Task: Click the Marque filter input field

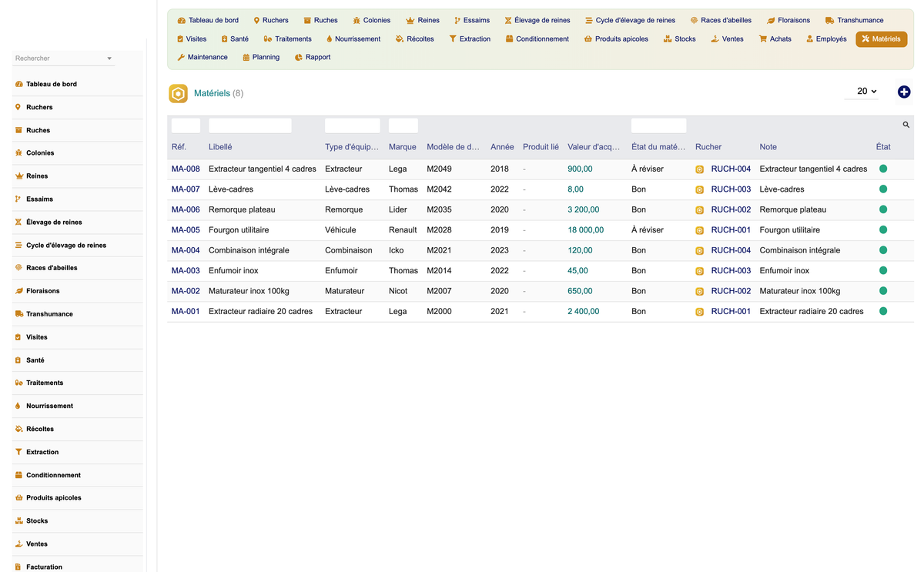Action: tap(403, 125)
